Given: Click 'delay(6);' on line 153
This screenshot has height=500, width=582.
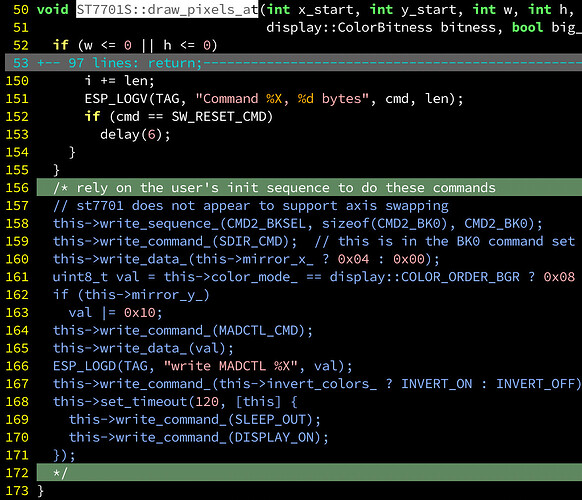Looking at the screenshot, I should 135,134.
